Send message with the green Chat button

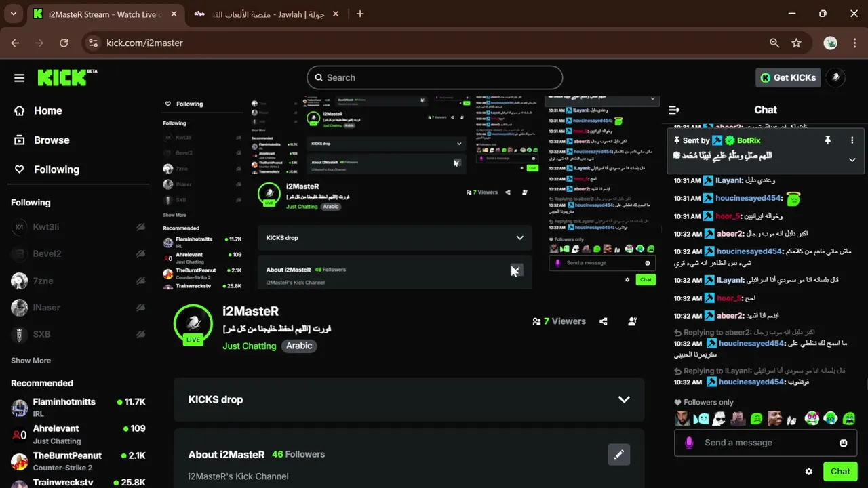[840, 472]
